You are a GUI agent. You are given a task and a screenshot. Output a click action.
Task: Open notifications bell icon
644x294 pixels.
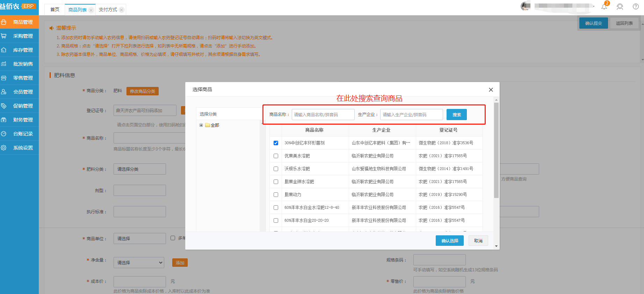click(604, 7)
